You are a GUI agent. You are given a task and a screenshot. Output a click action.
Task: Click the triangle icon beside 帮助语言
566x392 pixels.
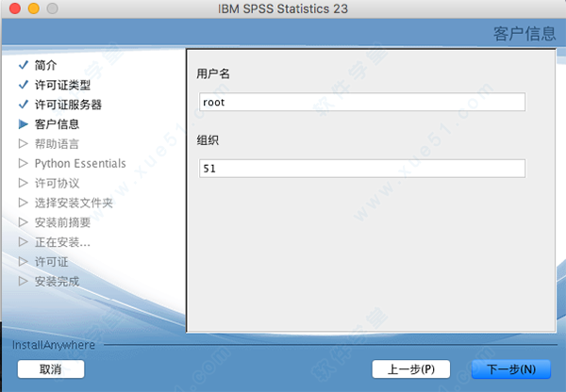(24, 144)
